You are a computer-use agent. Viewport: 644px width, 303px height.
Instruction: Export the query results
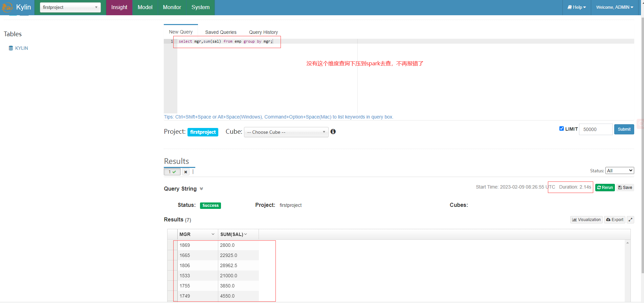point(615,220)
